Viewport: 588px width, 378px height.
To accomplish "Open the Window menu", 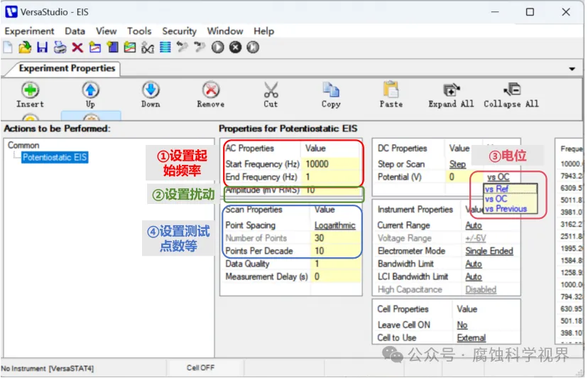I will 225,31.
